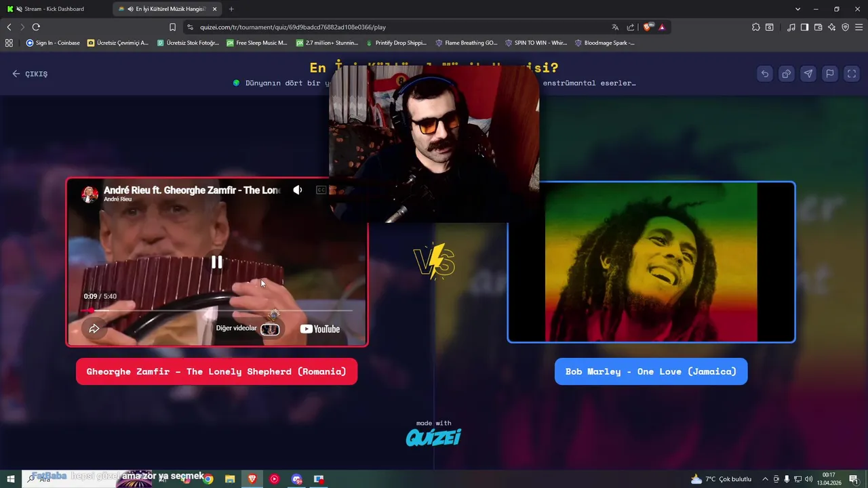Click the microphone icon in system tray

coord(787,479)
